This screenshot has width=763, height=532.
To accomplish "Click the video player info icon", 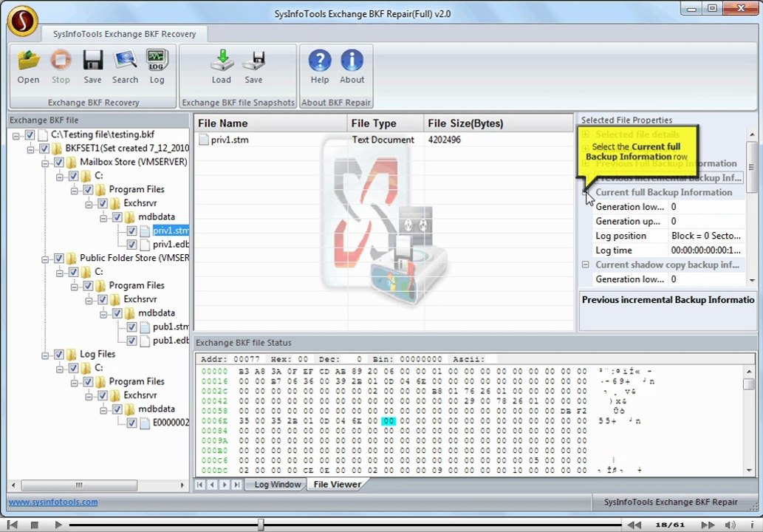I will (x=752, y=525).
